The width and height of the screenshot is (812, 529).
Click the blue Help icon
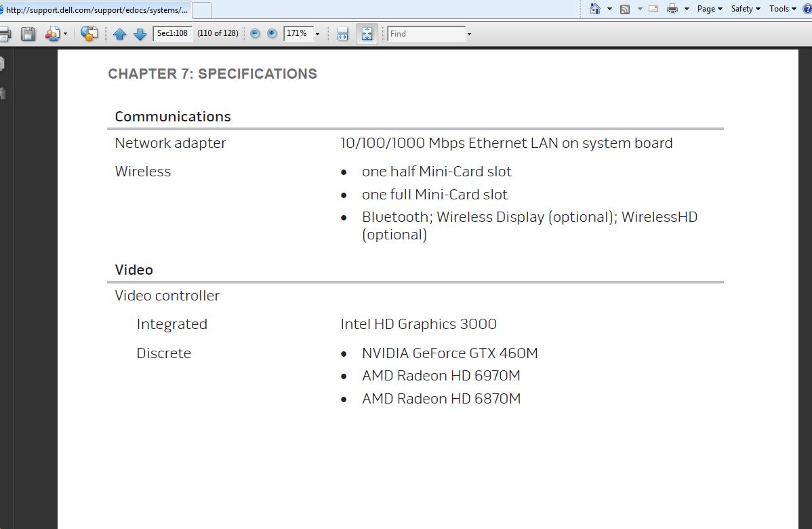807,9
